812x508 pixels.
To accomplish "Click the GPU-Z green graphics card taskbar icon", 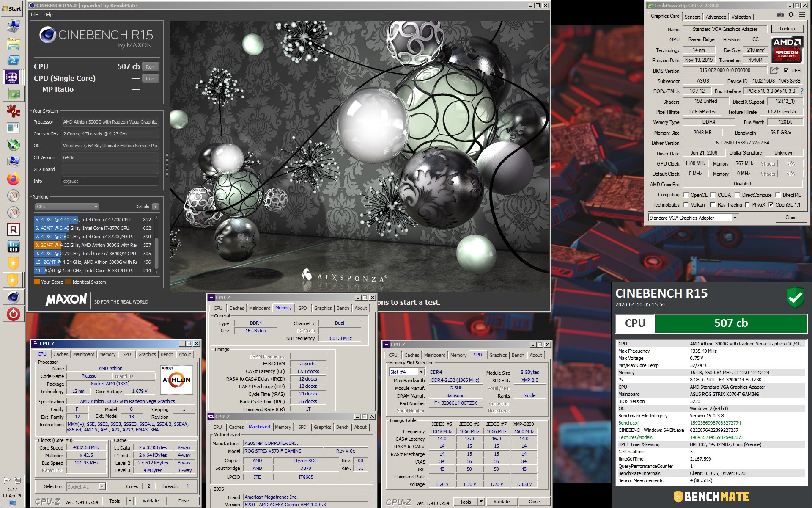I will click(x=14, y=94).
